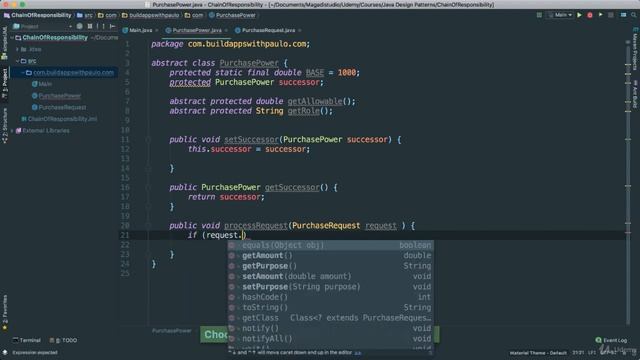Run with coverage icon in toolbar
This screenshot has height=360, width=640.
[x=600, y=15]
